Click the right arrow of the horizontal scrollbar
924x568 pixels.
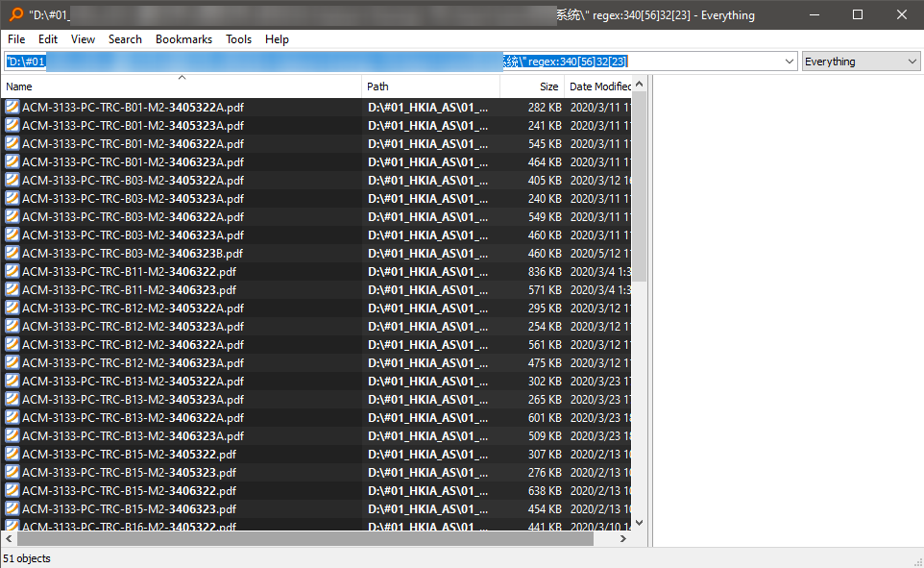pyautogui.click(x=622, y=539)
